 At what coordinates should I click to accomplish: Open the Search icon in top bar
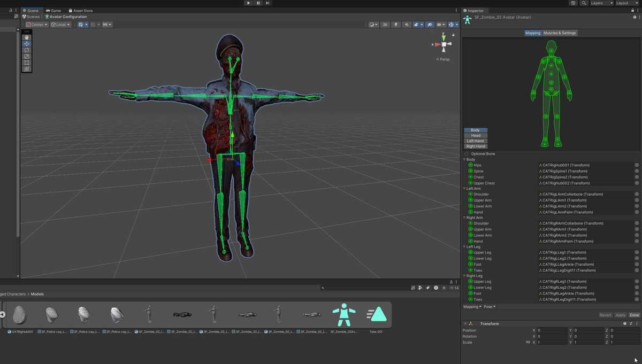click(x=584, y=3)
